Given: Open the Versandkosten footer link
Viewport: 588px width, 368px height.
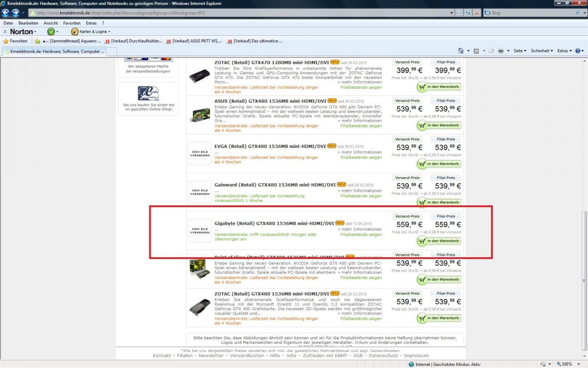Looking at the screenshot, I should coord(247,356).
